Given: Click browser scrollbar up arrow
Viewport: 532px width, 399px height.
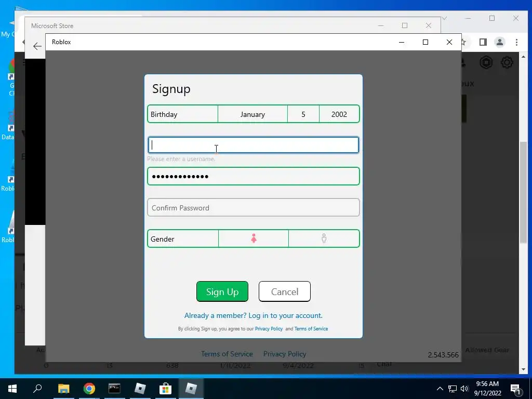Looking at the screenshot, I should pos(523,57).
